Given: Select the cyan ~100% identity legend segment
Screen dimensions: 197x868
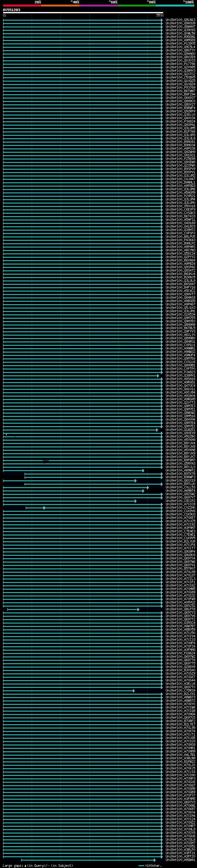Looking at the screenshot, I should pos(175,6).
